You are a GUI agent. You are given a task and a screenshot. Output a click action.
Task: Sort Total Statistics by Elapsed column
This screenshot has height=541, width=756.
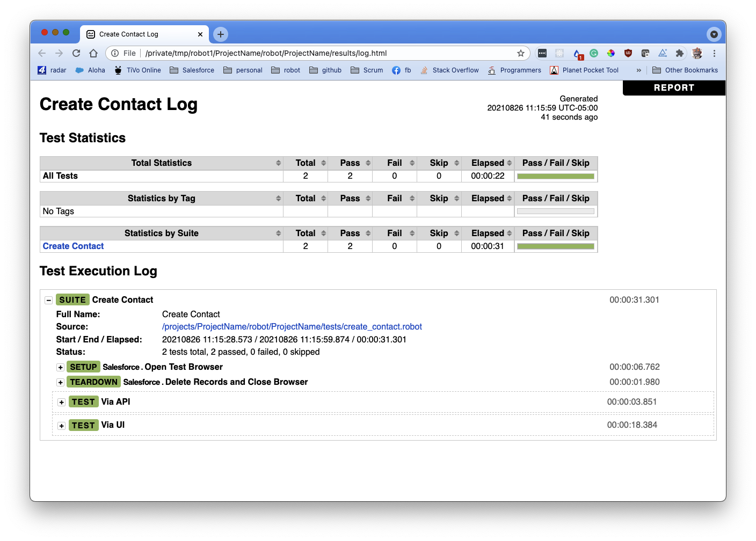pyautogui.click(x=488, y=163)
